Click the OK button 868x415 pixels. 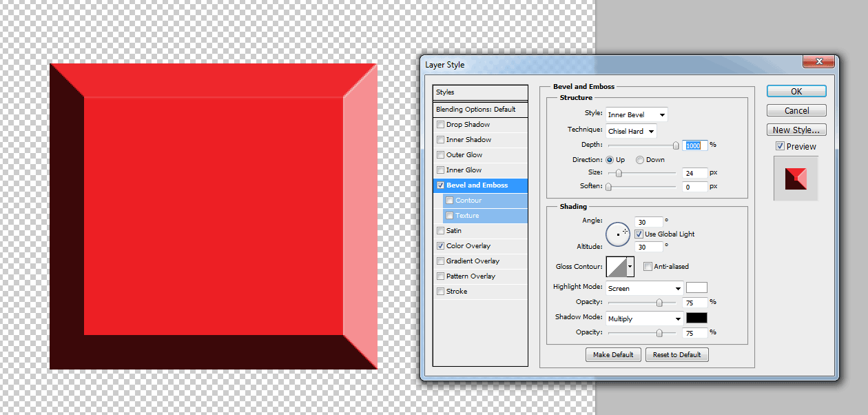[796, 91]
